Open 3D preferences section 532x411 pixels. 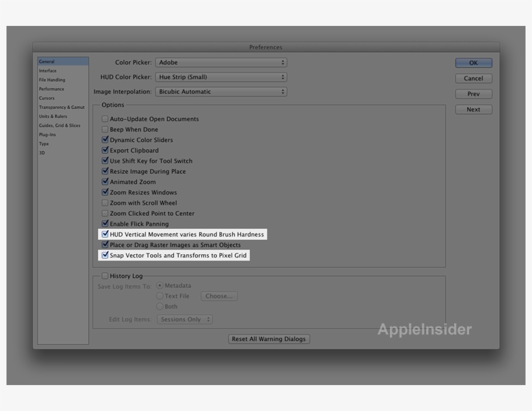63,153
